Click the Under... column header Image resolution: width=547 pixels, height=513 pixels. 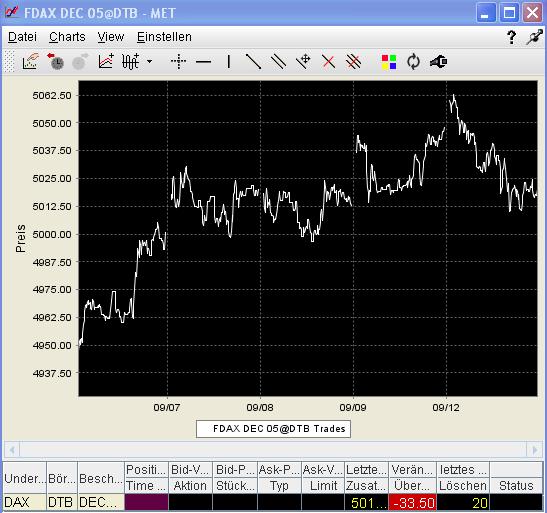point(24,478)
